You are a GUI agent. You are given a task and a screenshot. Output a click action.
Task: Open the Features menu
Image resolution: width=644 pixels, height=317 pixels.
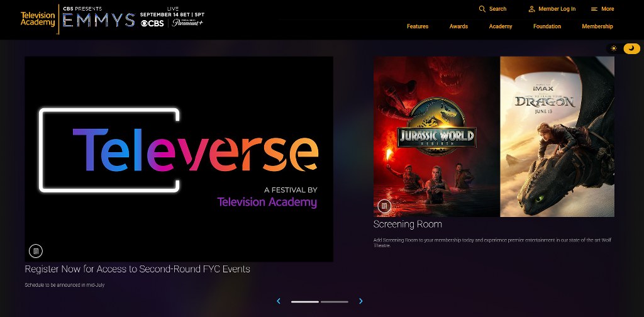tap(418, 26)
